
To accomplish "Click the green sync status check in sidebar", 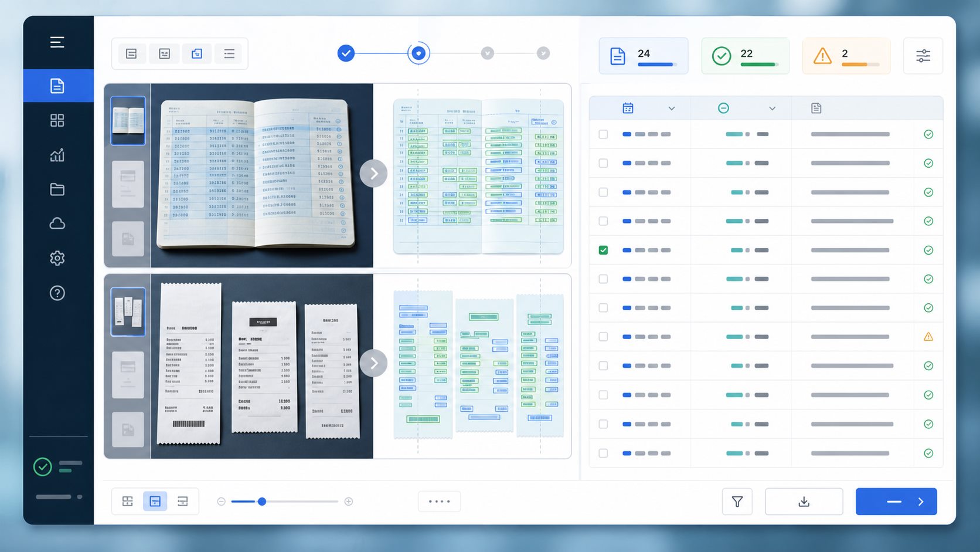I will pos(42,467).
